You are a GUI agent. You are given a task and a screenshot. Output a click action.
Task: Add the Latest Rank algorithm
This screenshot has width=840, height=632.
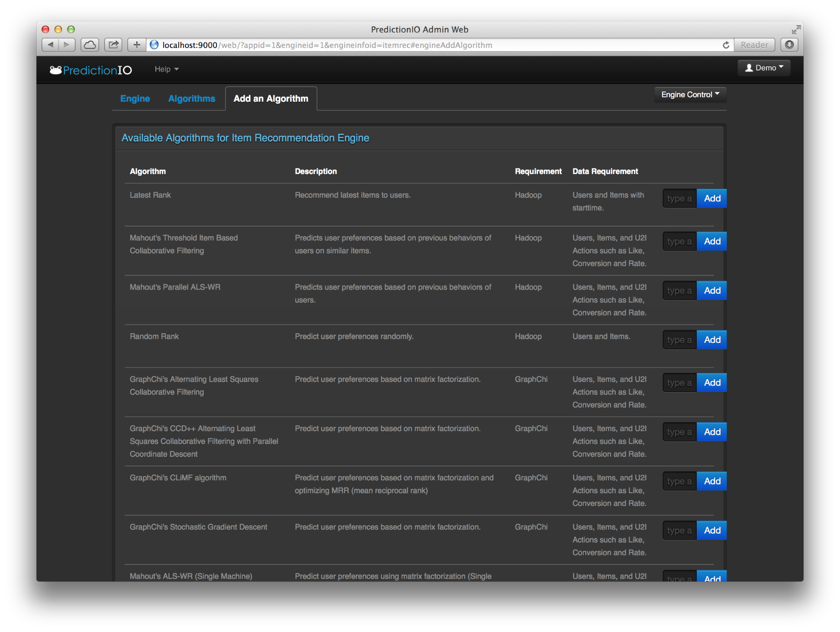click(711, 198)
